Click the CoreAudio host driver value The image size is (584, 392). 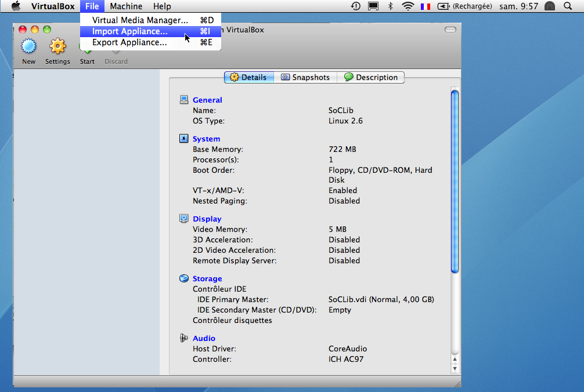[x=348, y=349]
